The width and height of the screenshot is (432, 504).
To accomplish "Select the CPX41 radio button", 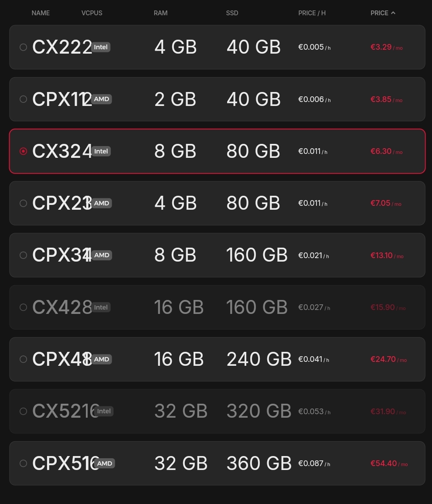I will (x=24, y=359).
